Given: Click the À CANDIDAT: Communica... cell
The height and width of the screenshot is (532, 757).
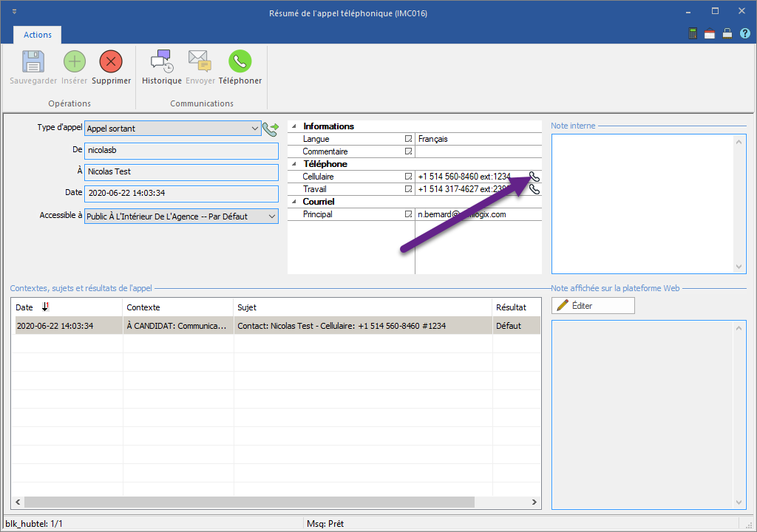Looking at the screenshot, I should coord(177,325).
